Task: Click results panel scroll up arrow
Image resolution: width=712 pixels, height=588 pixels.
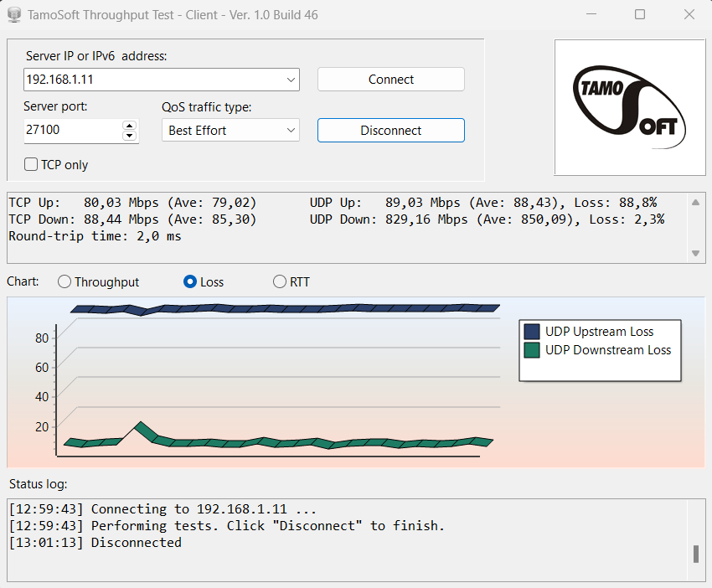Action: coord(695,203)
